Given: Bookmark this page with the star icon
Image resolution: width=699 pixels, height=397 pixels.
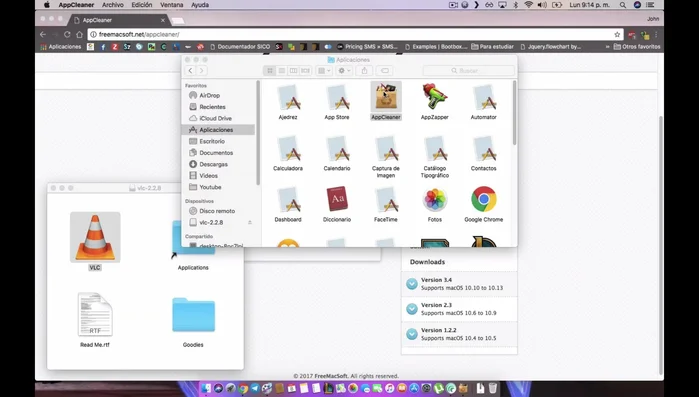Looking at the screenshot, I should click(x=617, y=34).
